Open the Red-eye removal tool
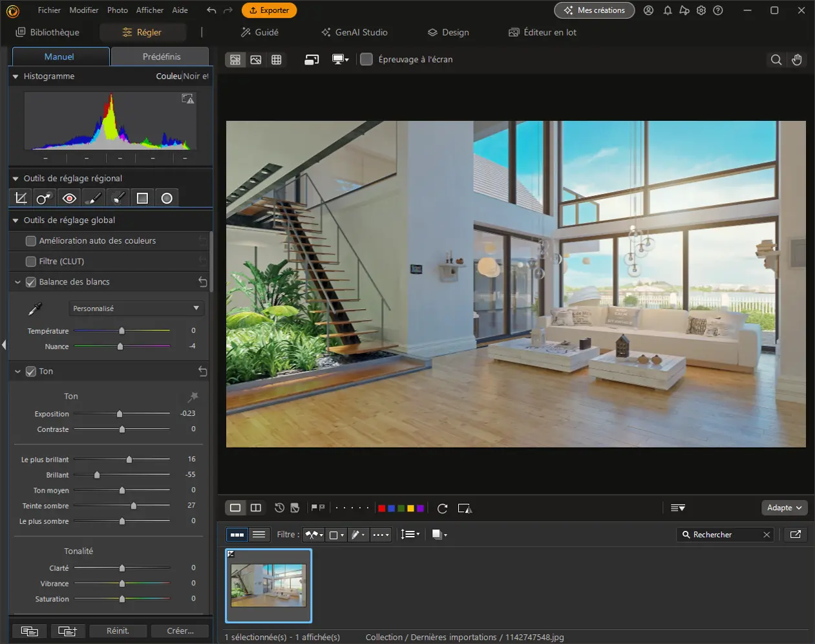 coord(69,197)
